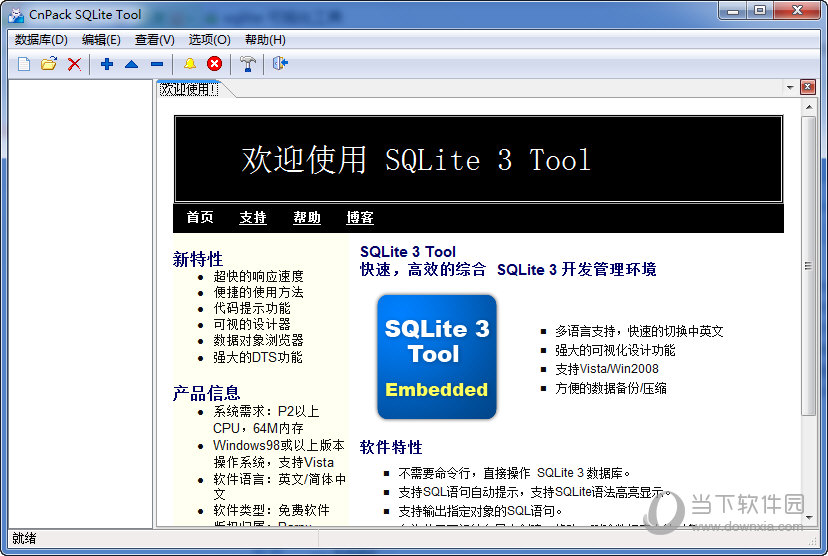The image size is (828, 556).
Task: Click the scrollbar down arrow
Action: click(x=808, y=517)
